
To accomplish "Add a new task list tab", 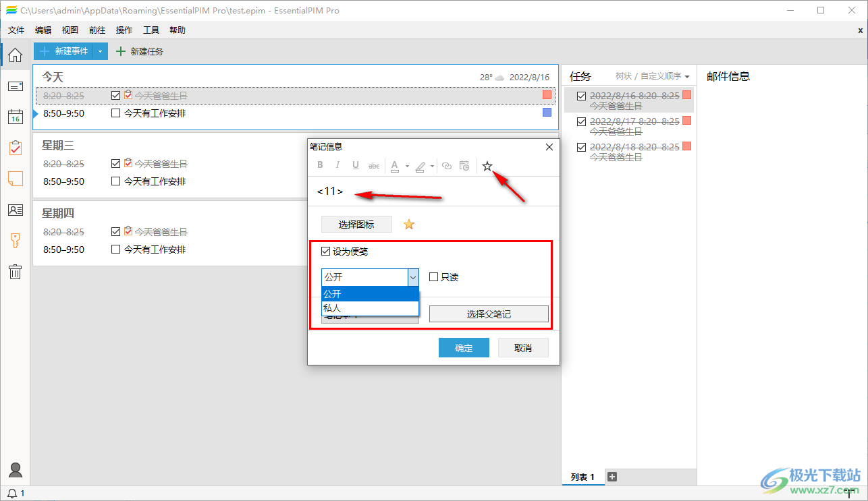I will click(x=612, y=477).
